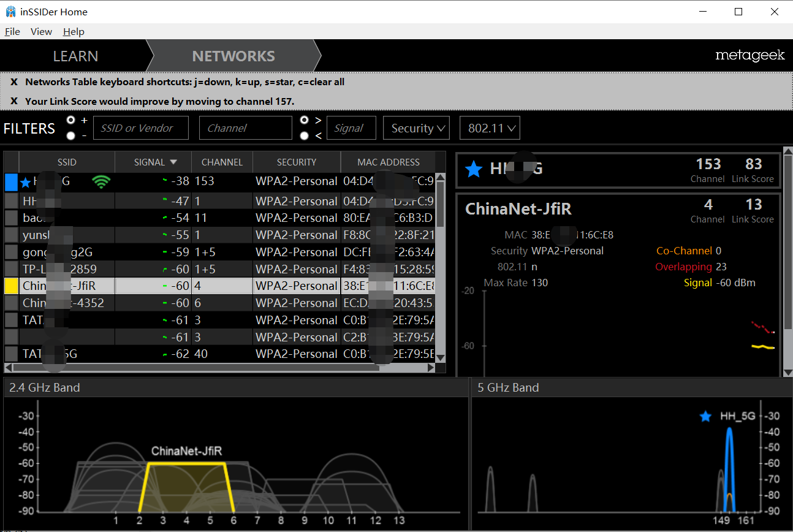Image resolution: width=793 pixels, height=532 pixels.
Task: Open the File menu
Action: click(x=12, y=32)
